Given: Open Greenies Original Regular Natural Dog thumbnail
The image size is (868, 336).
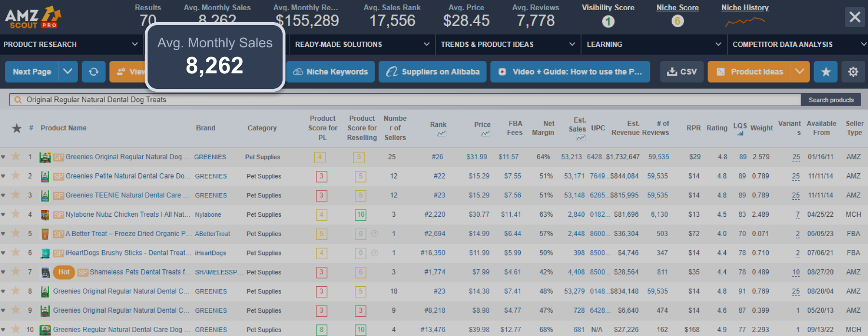Looking at the screenshot, I should (x=45, y=157).
